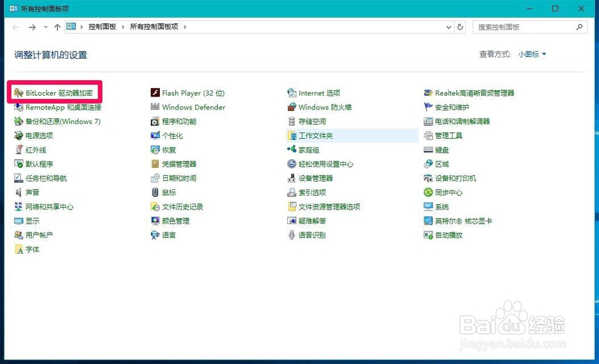The height and width of the screenshot is (364, 599).
Task: Open the 设备管理器 link
Action: 316,178
